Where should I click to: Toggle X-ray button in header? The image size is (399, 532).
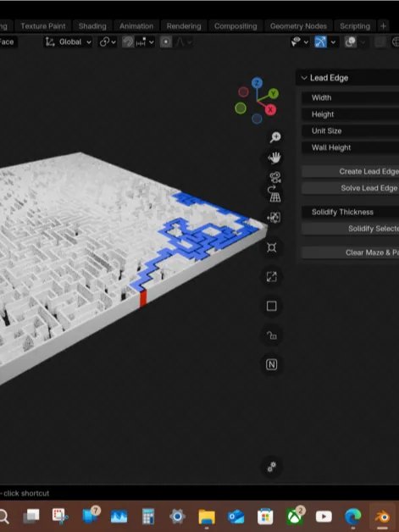coord(380,42)
